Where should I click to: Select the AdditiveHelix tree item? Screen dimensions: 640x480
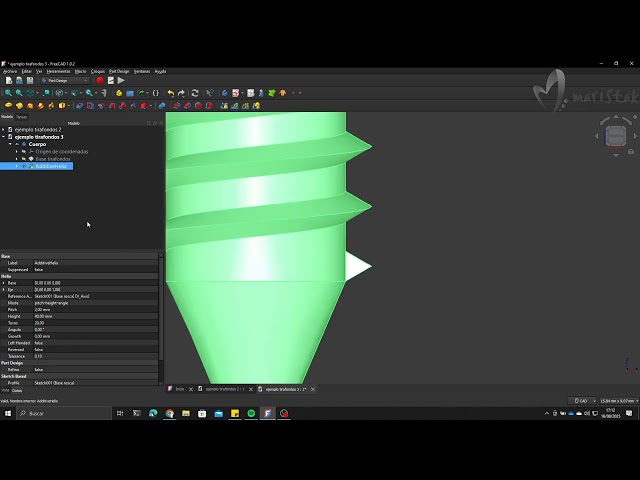pyautogui.click(x=51, y=167)
